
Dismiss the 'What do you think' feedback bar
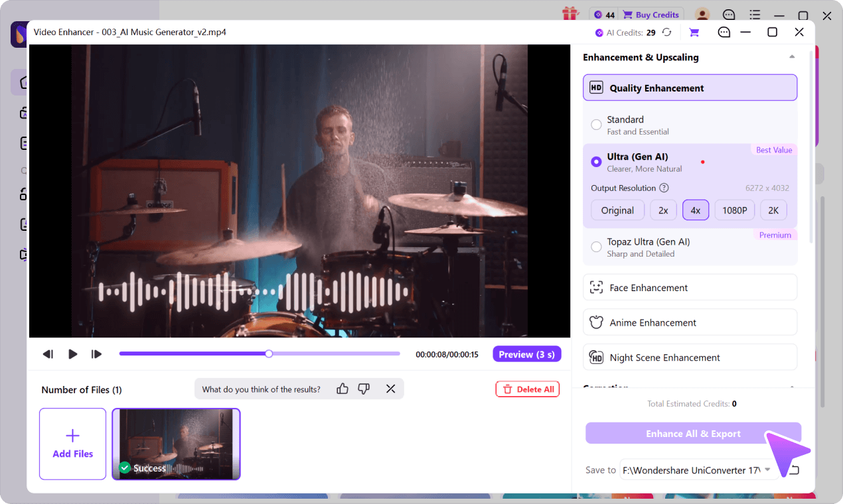(x=390, y=389)
